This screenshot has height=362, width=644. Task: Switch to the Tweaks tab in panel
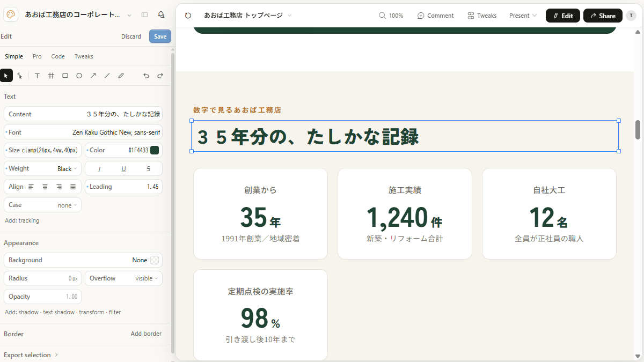coord(84,56)
